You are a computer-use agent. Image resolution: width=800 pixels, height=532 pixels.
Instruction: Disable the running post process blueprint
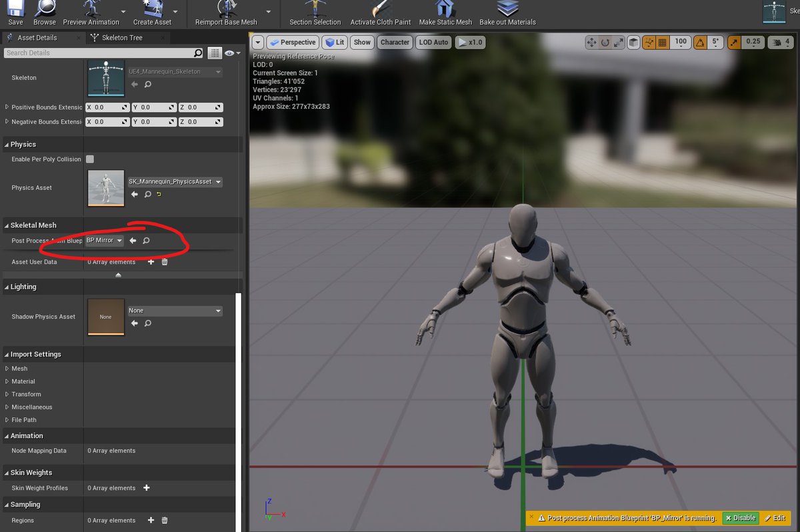(740, 518)
